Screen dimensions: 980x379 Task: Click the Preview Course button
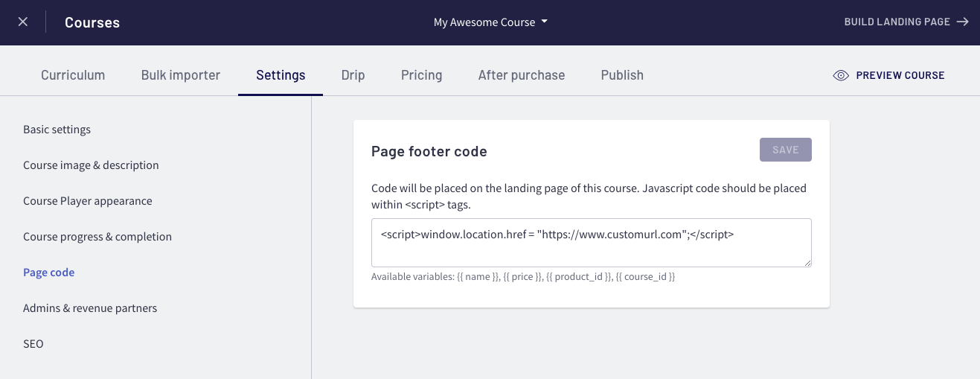pos(888,75)
